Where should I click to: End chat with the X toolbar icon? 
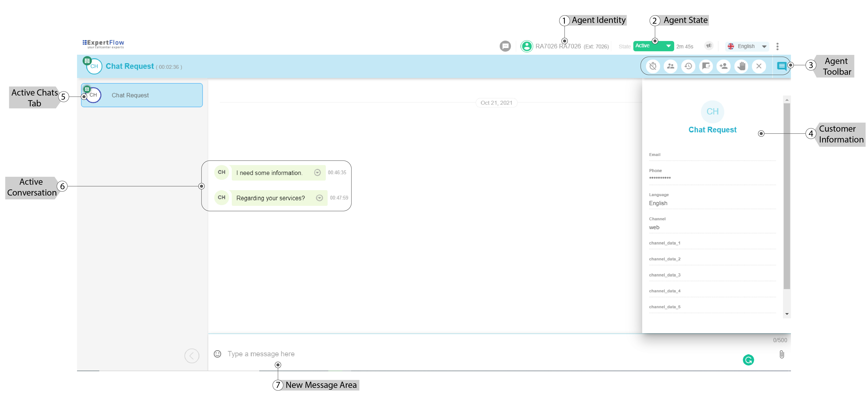759,66
